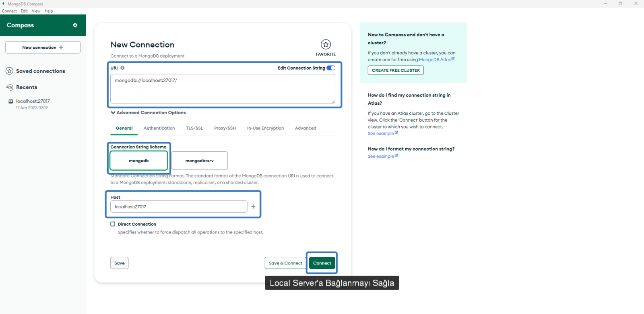Click the Recents history icon
644x314 pixels.
click(x=10, y=87)
